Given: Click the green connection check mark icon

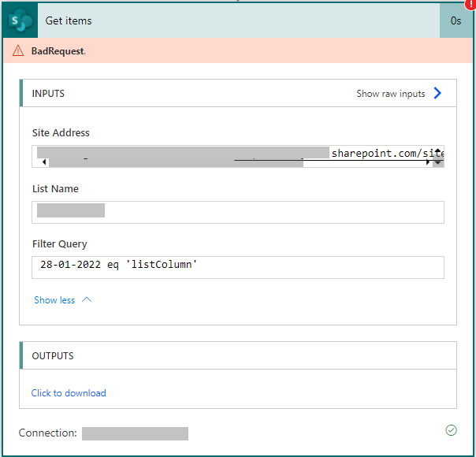Looking at the screenshot, I should pos(451,430).
